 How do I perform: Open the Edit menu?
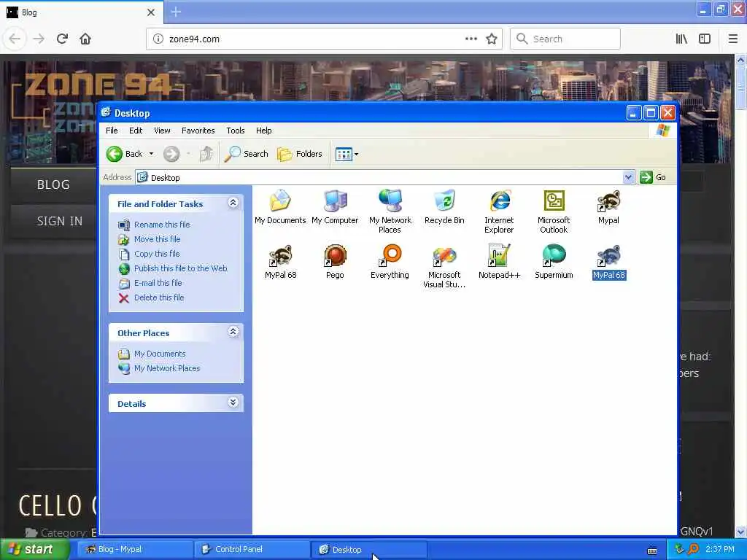coord(136,131)
